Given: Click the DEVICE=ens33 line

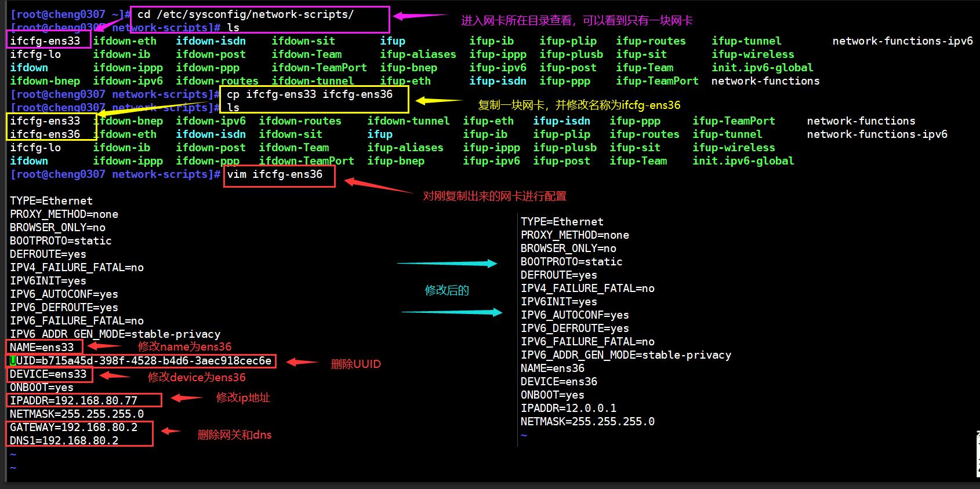Looking at the screenshot, I should tap(48, 374).
